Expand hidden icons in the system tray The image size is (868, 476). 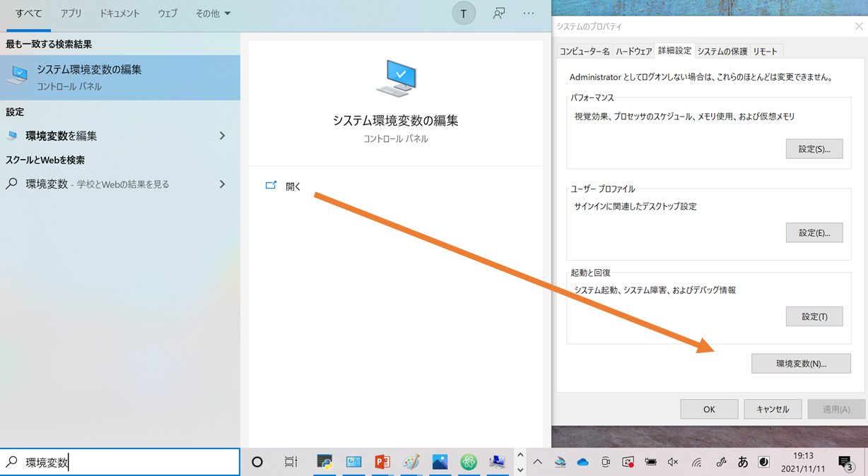[537, 462]
